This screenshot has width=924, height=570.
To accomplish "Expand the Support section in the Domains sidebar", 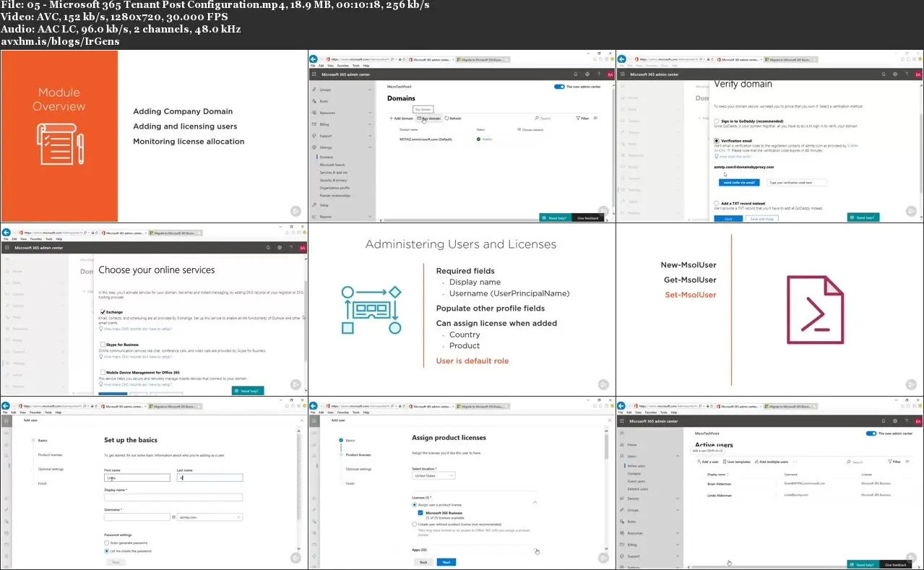I will point(369,136).
